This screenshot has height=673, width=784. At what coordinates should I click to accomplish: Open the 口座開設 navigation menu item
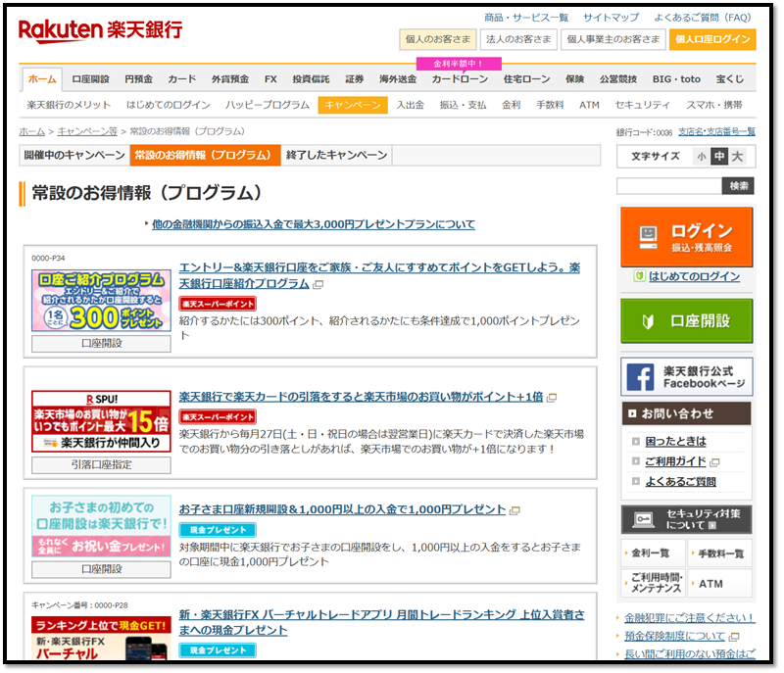coord(90,79)
